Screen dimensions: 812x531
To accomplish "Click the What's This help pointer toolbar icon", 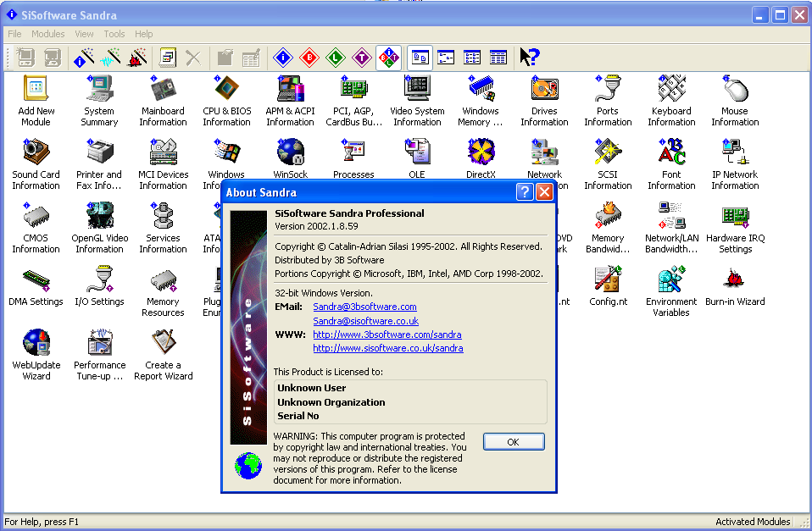I will tap(529, 58).
